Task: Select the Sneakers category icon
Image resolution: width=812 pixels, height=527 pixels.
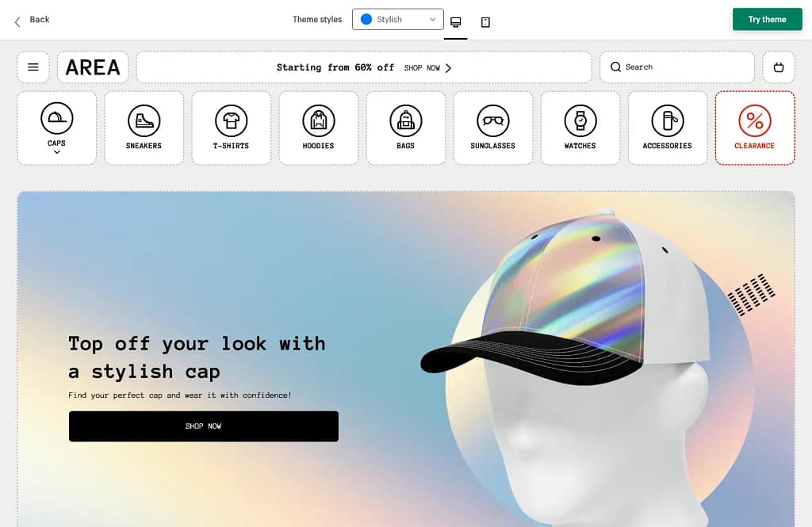Action: tap(144, 121)
